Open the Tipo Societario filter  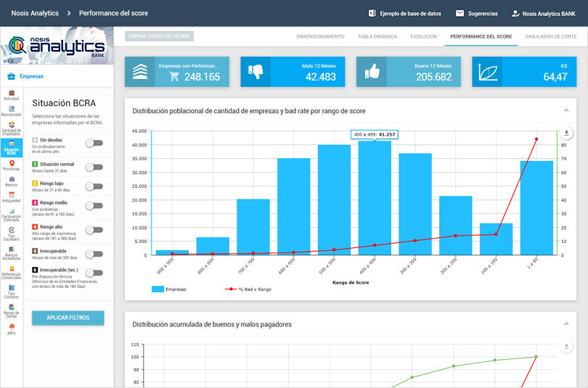11,234
